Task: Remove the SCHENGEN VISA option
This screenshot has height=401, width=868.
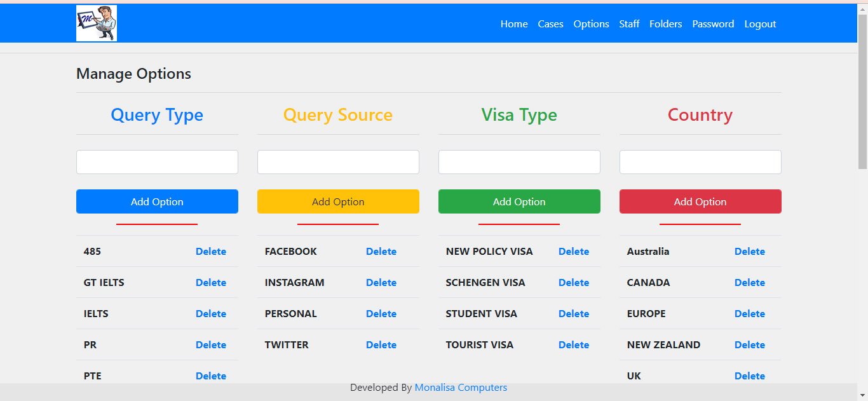Action: coord(574,283)
